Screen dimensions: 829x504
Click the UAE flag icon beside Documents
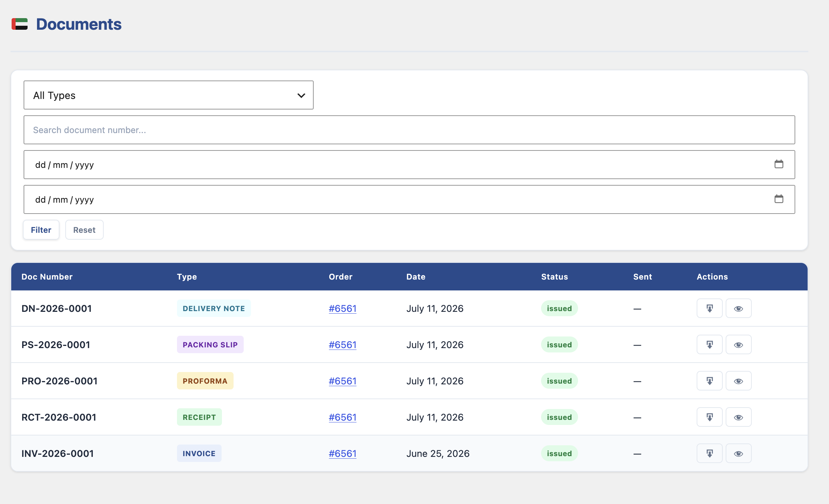[20, 24]
